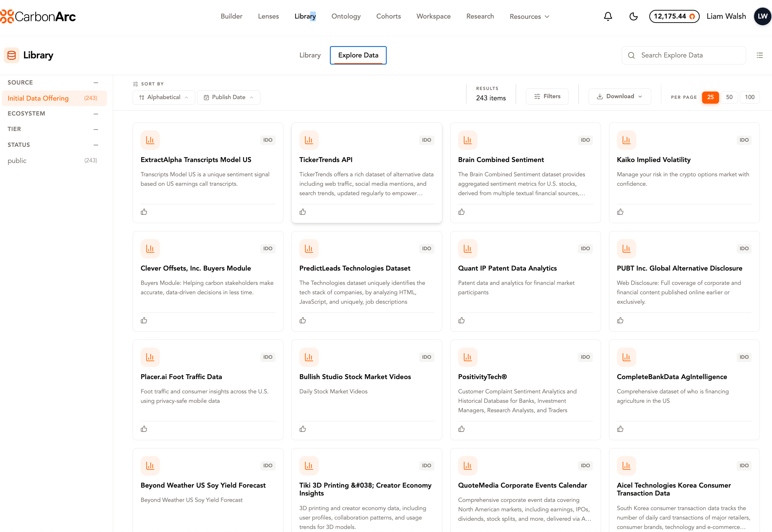Click the chart icon on Kaiko Implied Volatility
Image resolution: width=772 pixels, height=532 pixels.
(x=626, y=140)
